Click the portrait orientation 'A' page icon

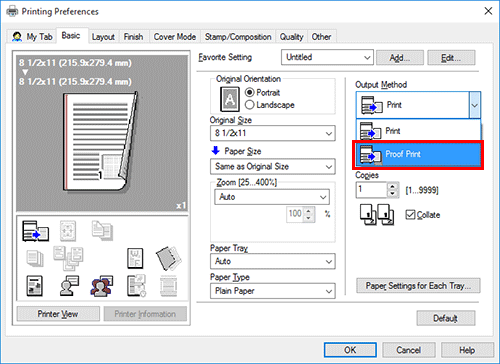[x=230, y=99]
